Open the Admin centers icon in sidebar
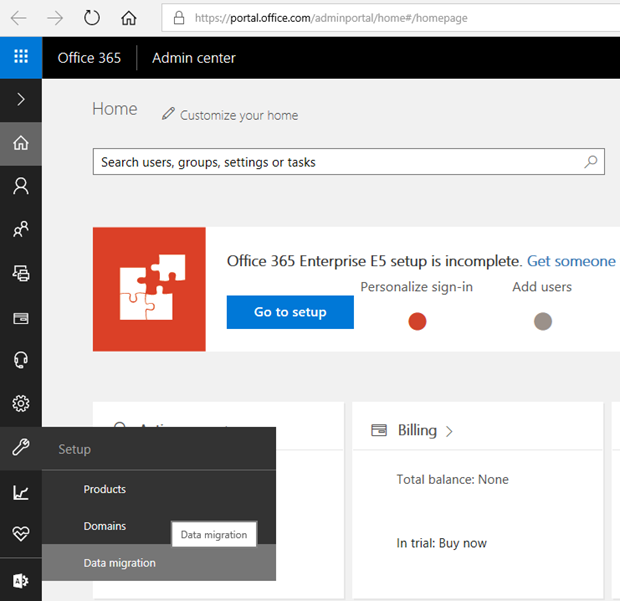Image resolution: width=620 pixels, height=601 pixels. point(21,581)
